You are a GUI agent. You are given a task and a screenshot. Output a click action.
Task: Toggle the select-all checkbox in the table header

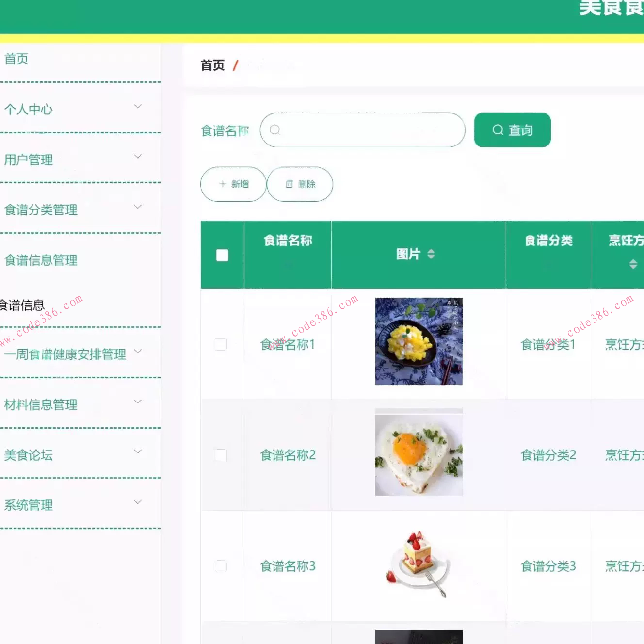click(x=222, y=254)
